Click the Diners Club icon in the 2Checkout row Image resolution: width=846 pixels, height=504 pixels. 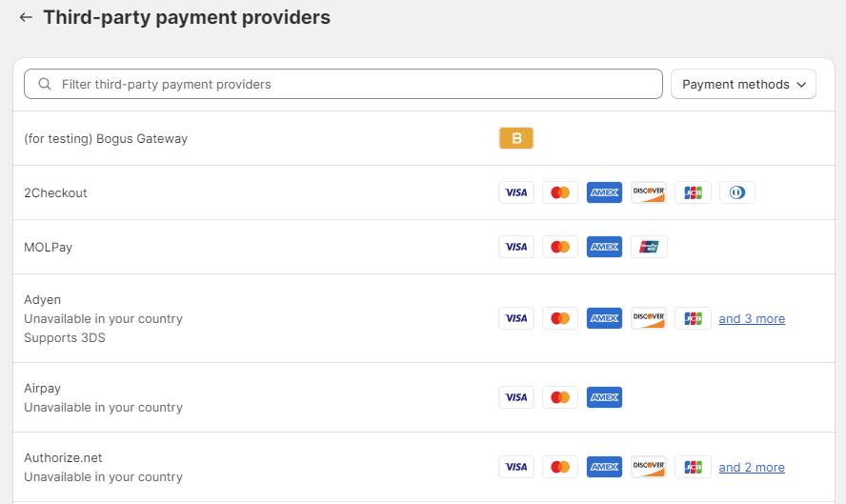coord(737,192)
